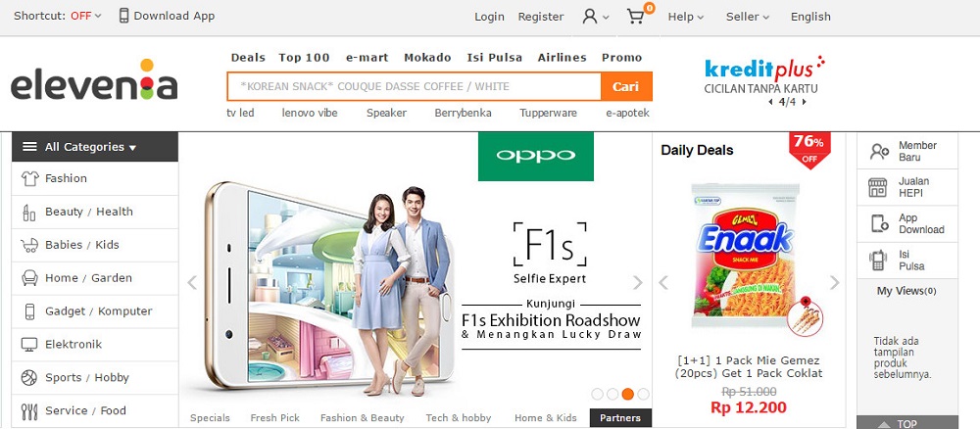This screenshot has height=429, width=980.
Task: Click the user account profile icon
Action: point(590,17)
